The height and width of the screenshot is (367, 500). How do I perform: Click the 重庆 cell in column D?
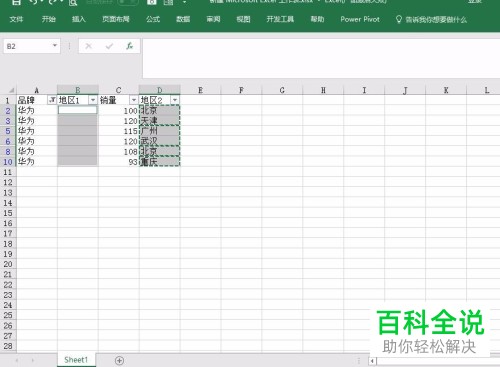(x=160, y=162)
